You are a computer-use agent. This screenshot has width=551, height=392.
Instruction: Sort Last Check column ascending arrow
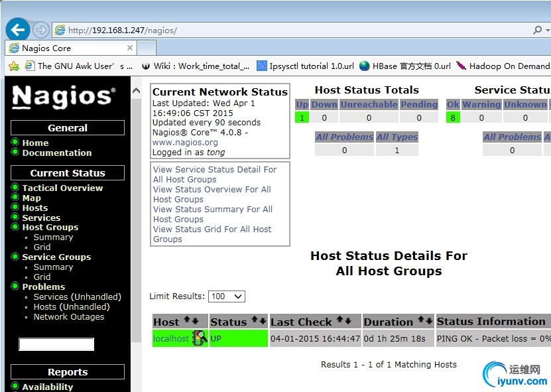pos(339,320)
